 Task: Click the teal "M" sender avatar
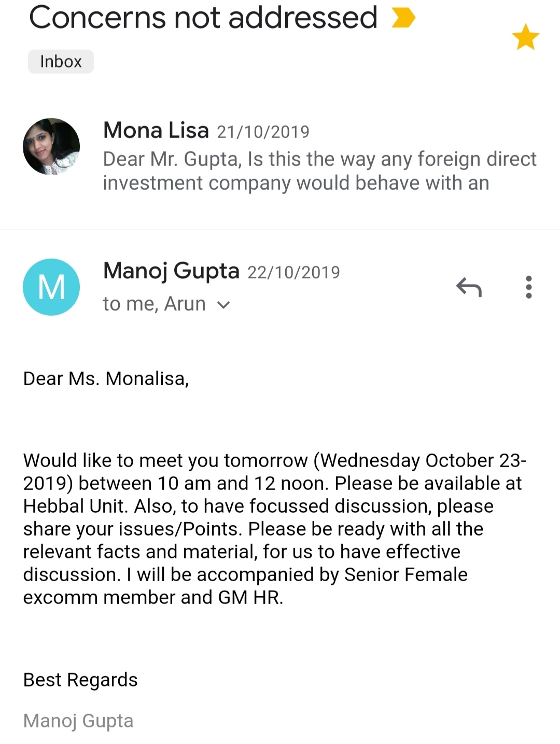click(51, 287)
